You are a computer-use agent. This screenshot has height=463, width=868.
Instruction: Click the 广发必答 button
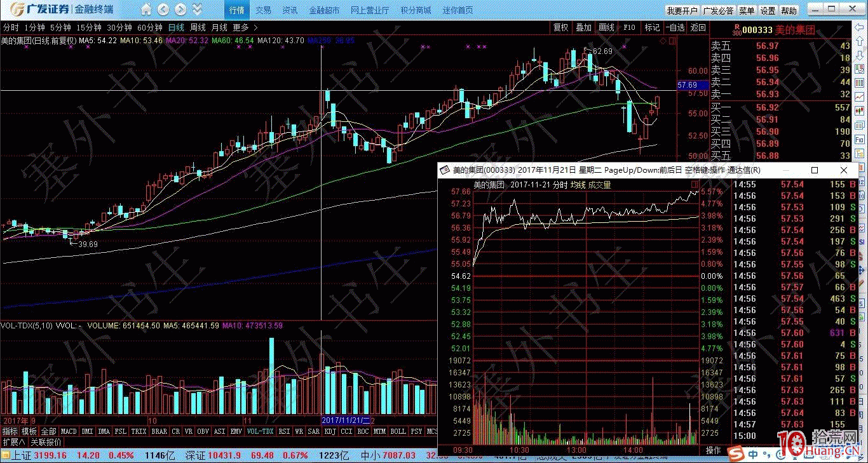pyautogui.click(x=719, y=11)
